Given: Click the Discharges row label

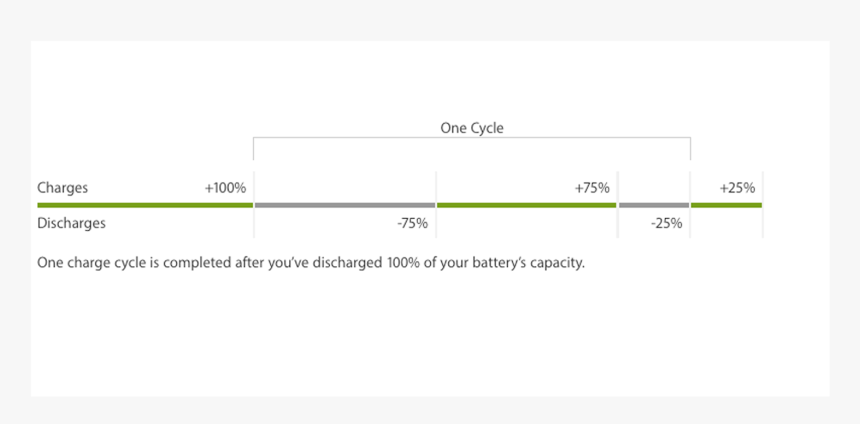Looking at the screenshot, I should [x=71, y=223].
